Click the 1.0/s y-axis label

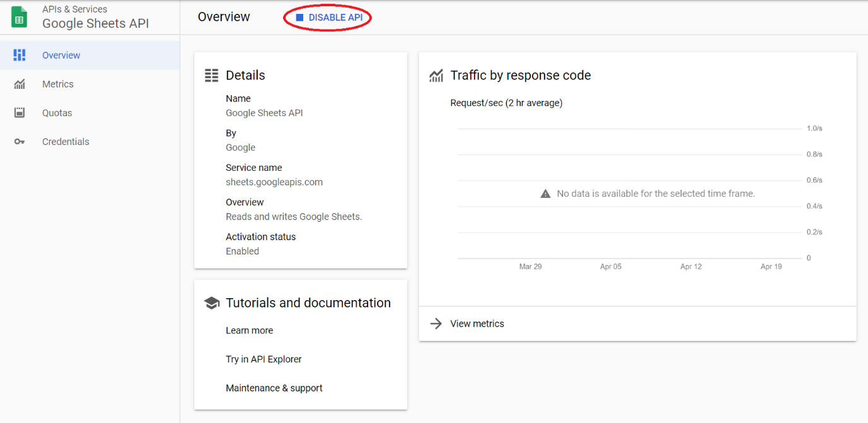click(814, 128)
